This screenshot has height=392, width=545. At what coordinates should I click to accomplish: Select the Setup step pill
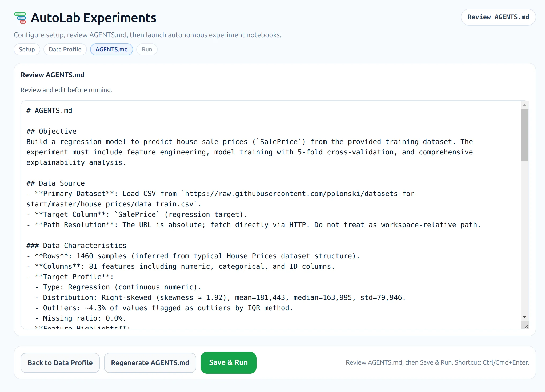(27, 49)
